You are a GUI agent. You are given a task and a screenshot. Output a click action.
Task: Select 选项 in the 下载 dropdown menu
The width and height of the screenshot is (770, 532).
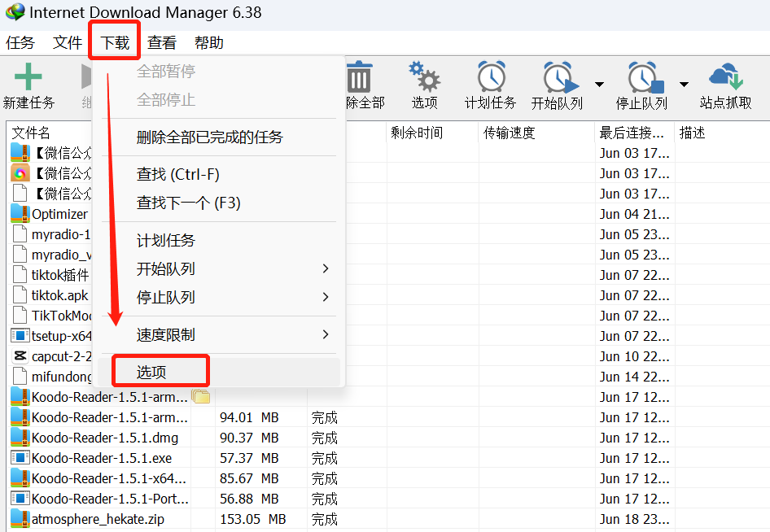219,372
